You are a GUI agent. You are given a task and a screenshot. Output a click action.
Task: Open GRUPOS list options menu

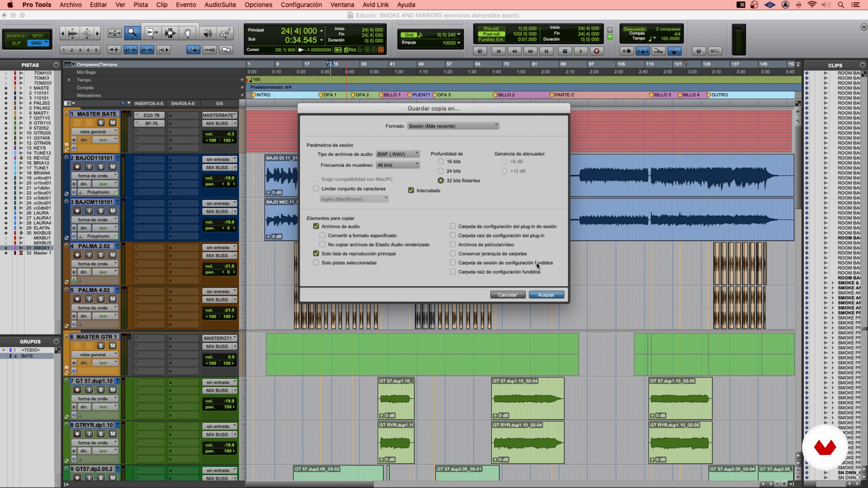[56, 342]
